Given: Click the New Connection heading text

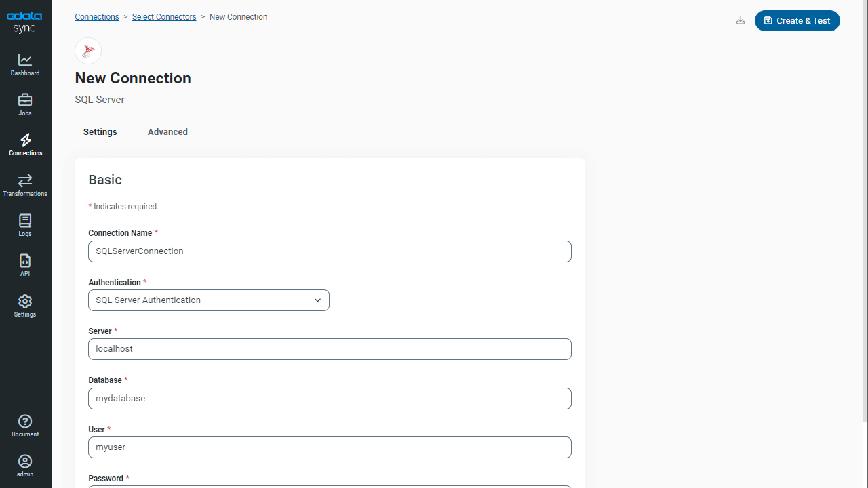Looking at the screenshot, I should 133,78.
